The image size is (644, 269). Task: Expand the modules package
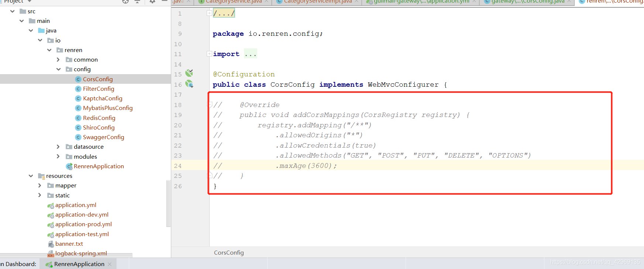[x=58, y=157]
